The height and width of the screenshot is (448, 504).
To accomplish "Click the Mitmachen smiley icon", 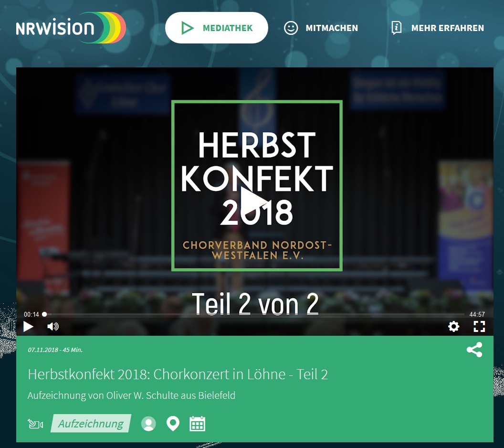I will pos(291,28).
